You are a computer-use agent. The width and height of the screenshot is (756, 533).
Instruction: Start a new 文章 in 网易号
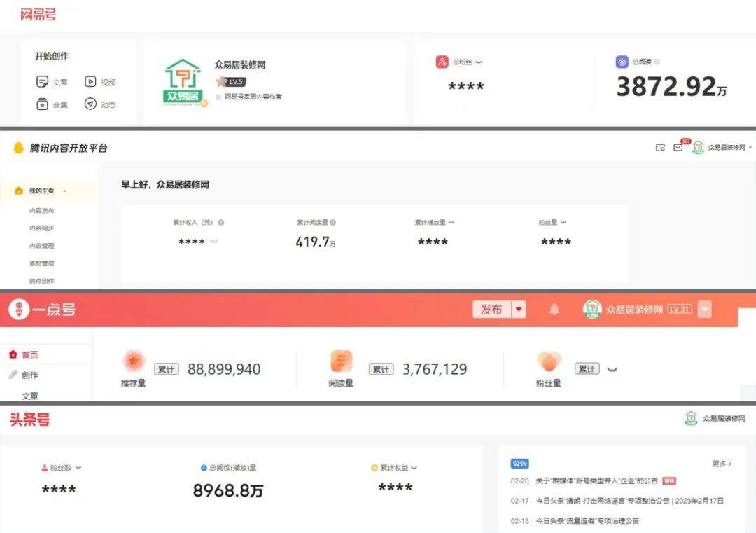[x=52, y=82]
